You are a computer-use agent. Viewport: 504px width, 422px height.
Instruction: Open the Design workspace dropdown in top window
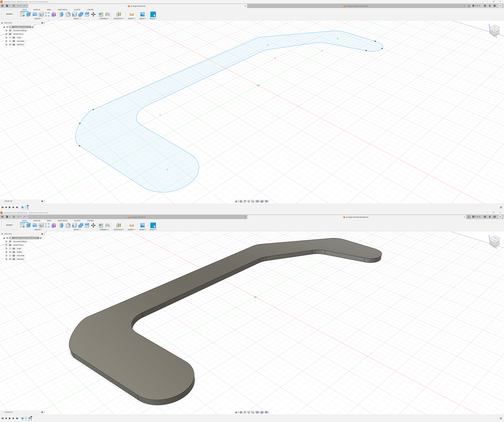pyautogui.click(x=10, y=14)
